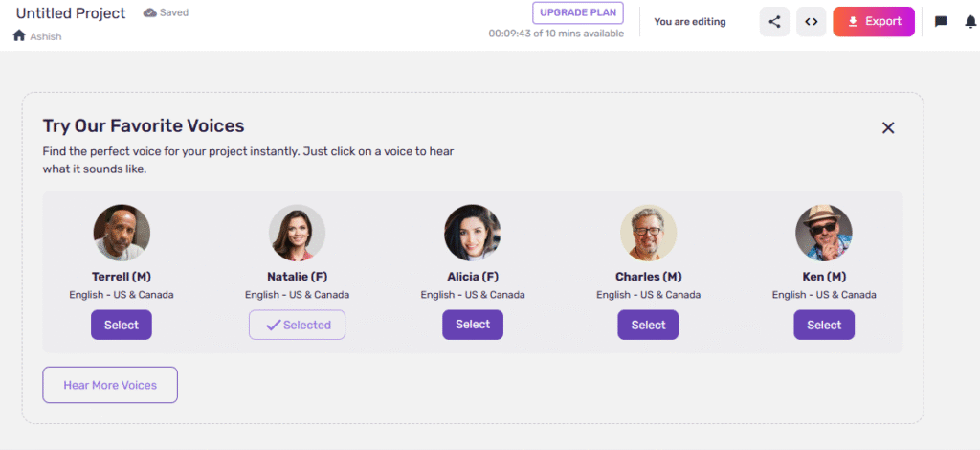980x450 pixels.
Task: Play Natalie's voice by her photo
Action: click(x=297, y=233)
